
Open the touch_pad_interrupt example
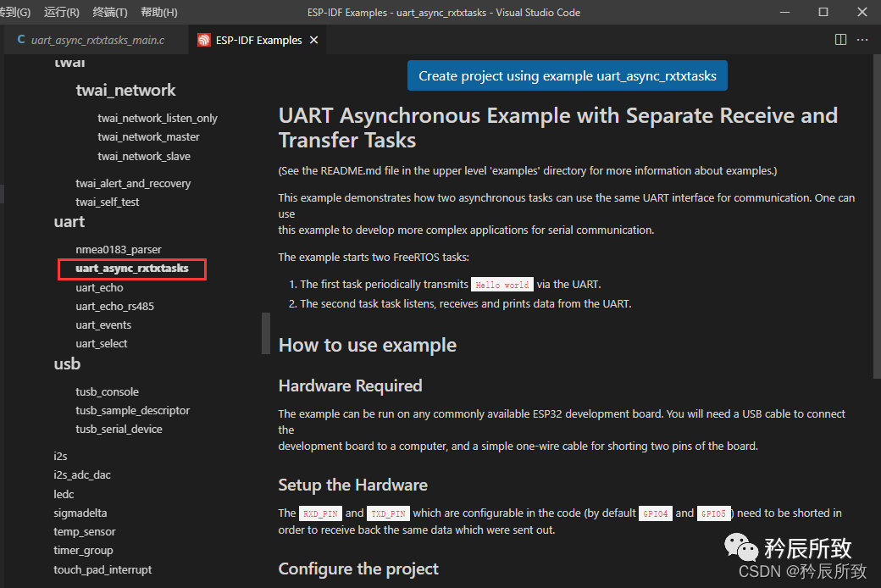(x=103, y=570)
